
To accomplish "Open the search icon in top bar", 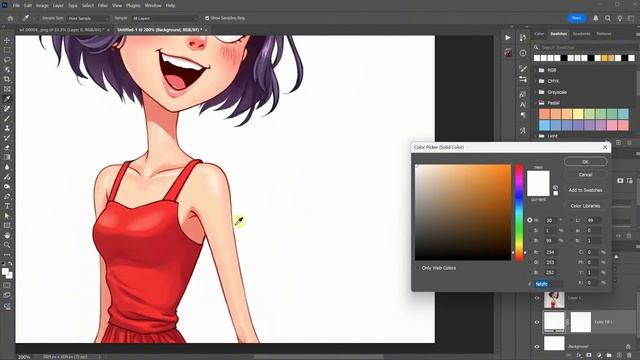I will point(608,18).
